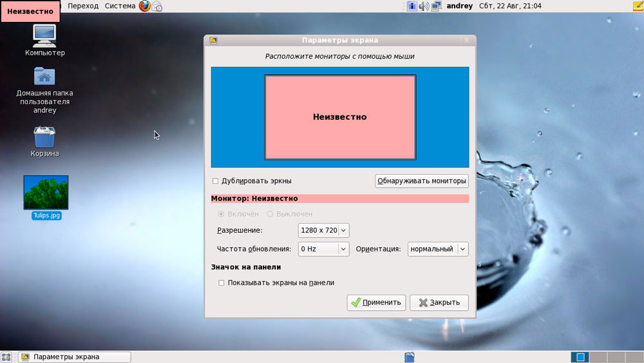Select the Выключен radio button
This screenshot has height=363, width=644.
[x=270, y=214]
